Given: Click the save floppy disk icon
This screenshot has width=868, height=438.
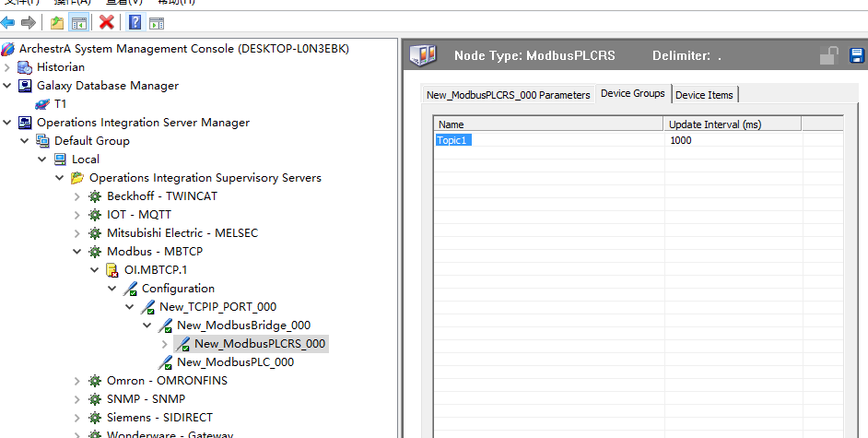Looking at the screenshot, I should tap(856, 56).
